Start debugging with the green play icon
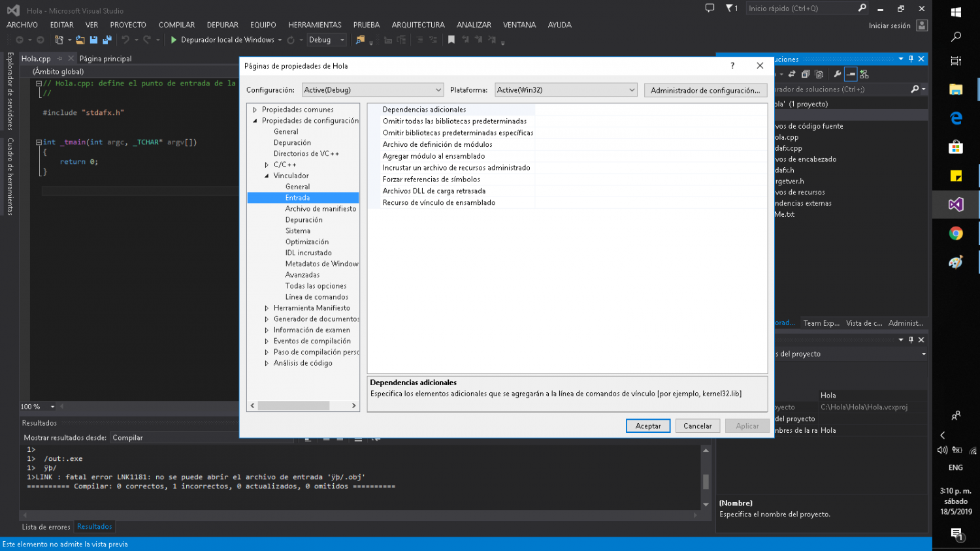 pyautogui.click(x=174, y=40)
